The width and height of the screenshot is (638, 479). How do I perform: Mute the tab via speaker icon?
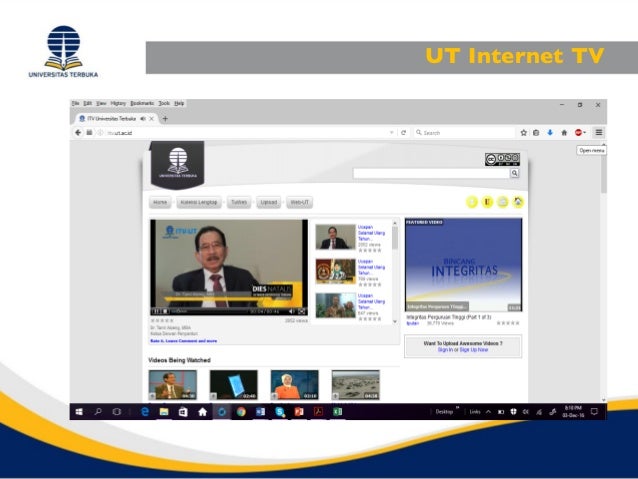coord(143,119)
